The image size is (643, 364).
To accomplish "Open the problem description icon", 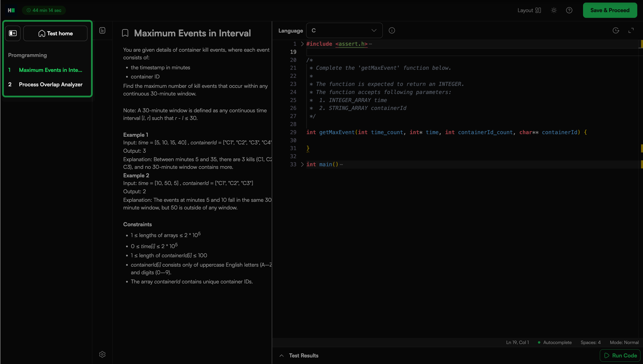I will tap(102, 30).
